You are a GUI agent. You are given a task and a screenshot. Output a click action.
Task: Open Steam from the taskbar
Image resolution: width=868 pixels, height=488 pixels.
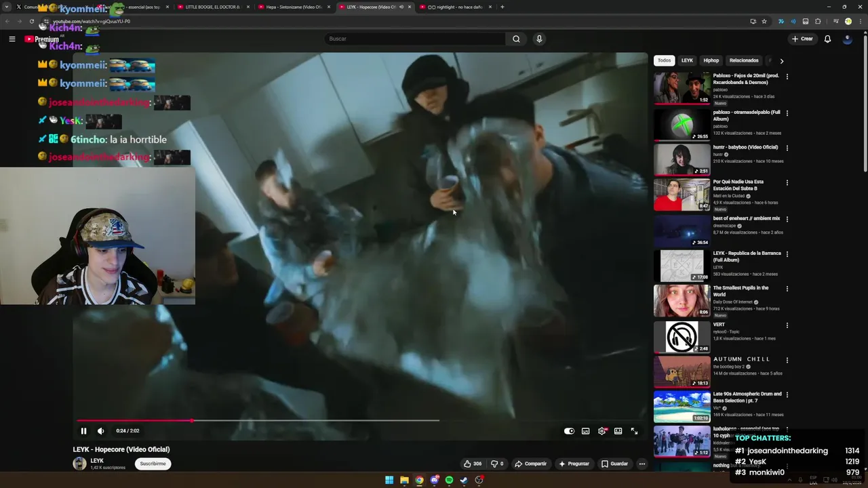[464, 480]
